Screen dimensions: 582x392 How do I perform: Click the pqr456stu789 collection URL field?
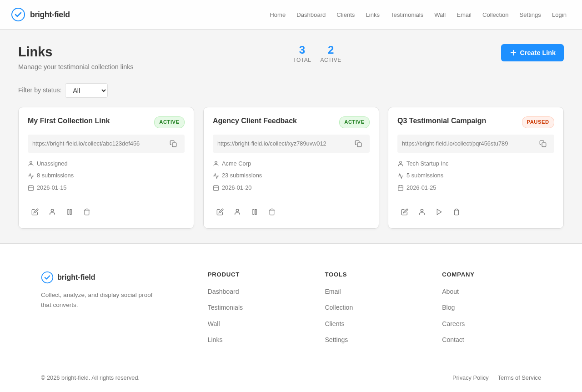pyautogui.click(x=476, y=144)
